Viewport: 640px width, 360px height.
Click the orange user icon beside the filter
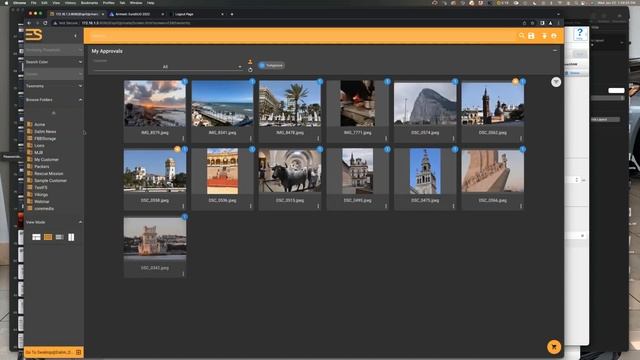tap(250, 62)
